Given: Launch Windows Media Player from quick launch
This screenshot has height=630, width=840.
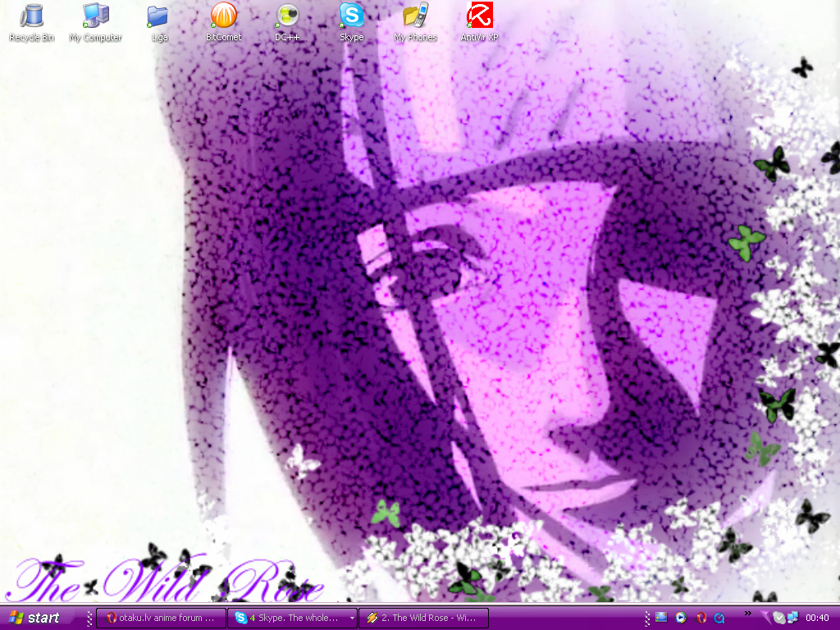Looking at the screenshot, I should (x=680, y=618).
